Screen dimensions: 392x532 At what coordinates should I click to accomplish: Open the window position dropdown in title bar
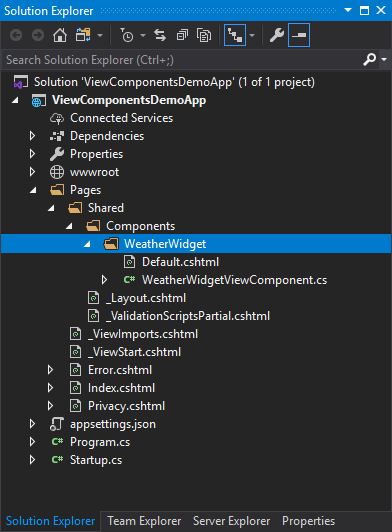point(348,10)
